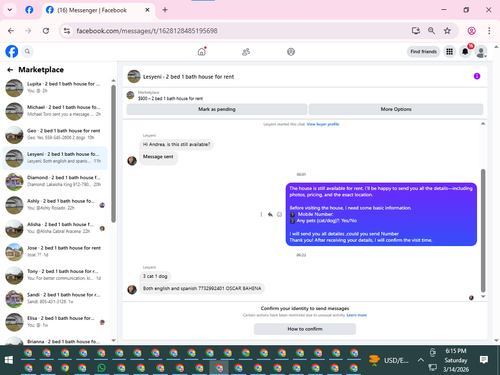The height and width of the screenshot is (375, 500).
Task: Open the Brianna conversation
Action: (x=55, y=341)
